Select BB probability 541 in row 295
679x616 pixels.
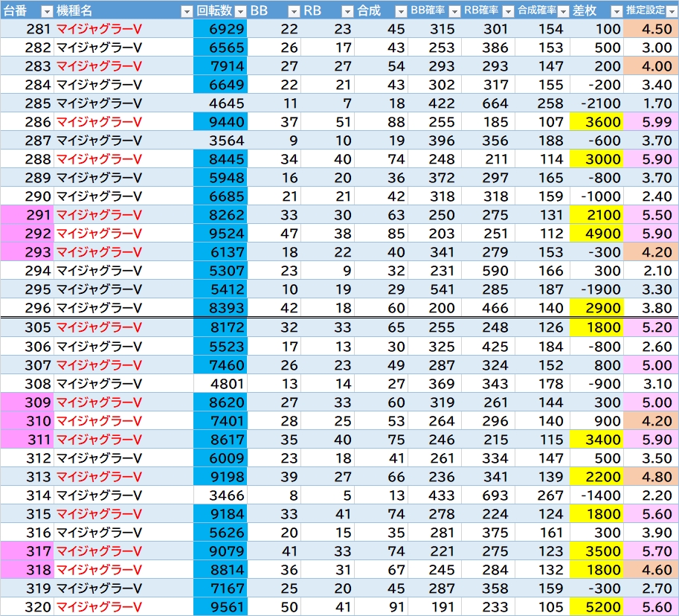coord(435,289)
